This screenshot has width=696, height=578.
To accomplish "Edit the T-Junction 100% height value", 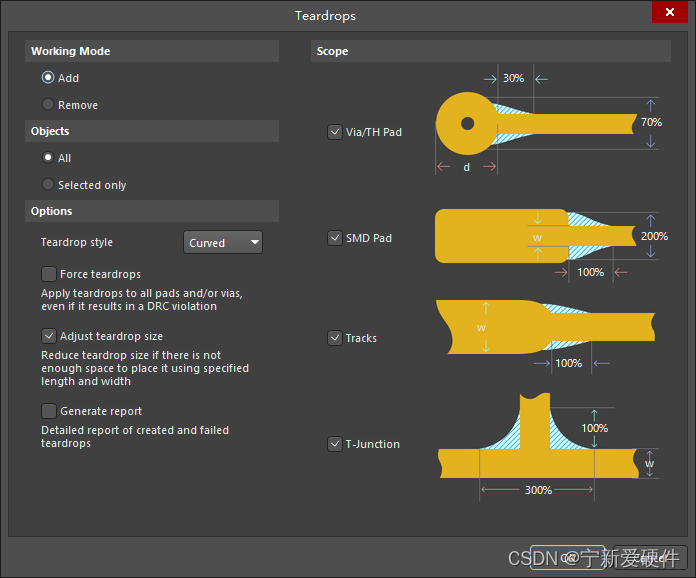I will pos(595,428).
